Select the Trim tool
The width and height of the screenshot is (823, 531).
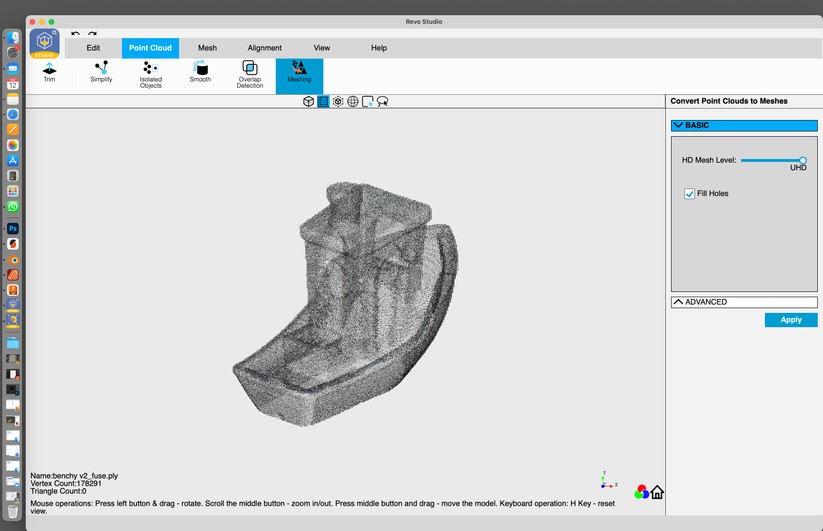(x=49, y=72)
